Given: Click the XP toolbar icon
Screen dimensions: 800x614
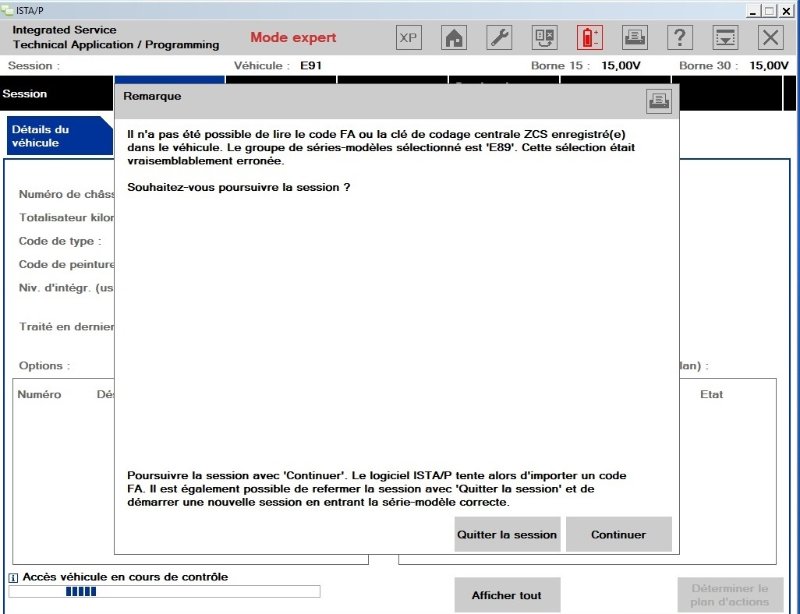Looking at the screenshot, I should (409, 38).
